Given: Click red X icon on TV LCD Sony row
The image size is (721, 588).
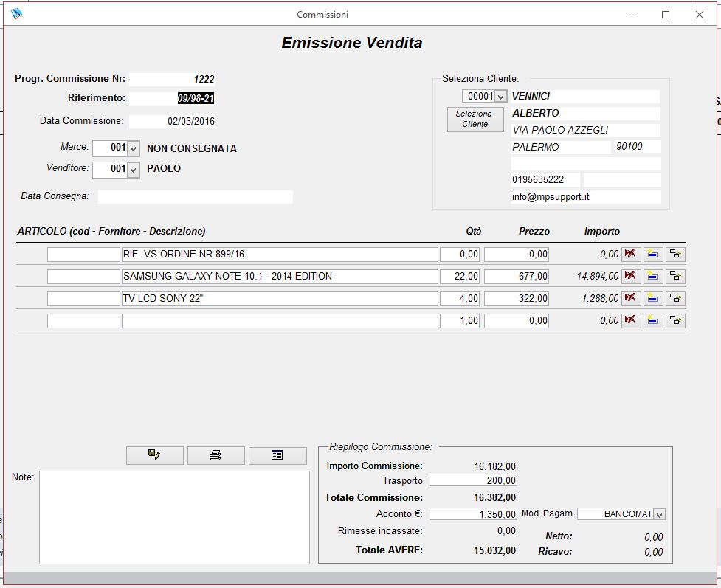Looking at the screenshot, I should (630, 298).
